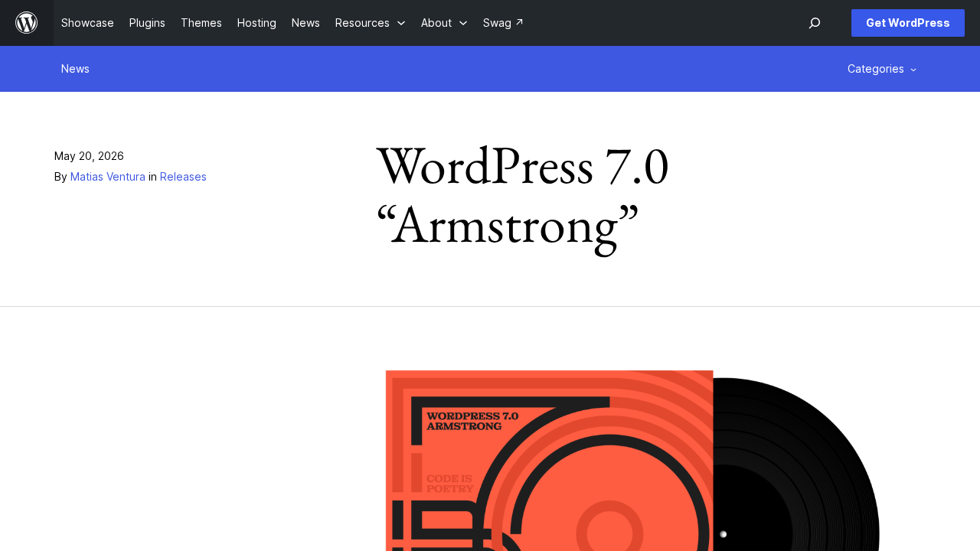Click the Get WordPress button
This screenshot has width=980, height=551.
(x=908, y=23)
